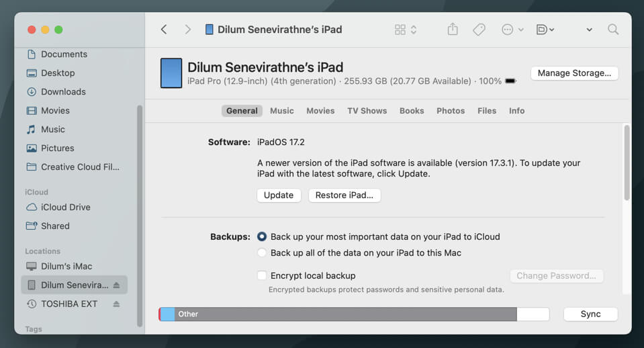
Task: Go back with the left chevron
Action: click(x=164, y=30)
